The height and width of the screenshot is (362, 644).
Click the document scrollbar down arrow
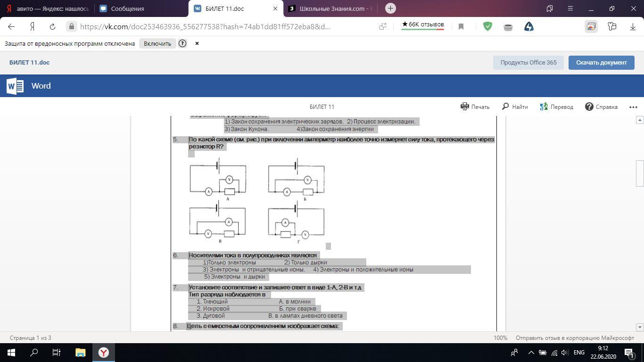[x=640, y=327]
